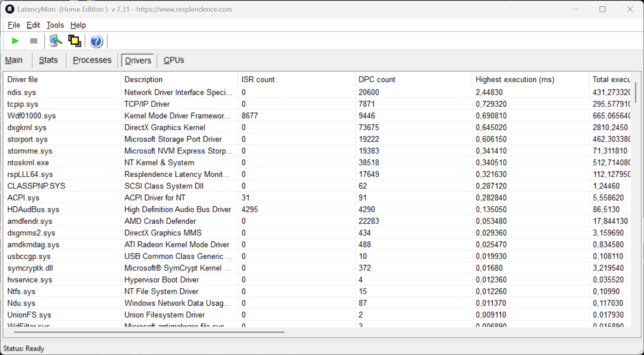Click the LatencyMon app icon in title bar
Screen dimensions: 644x355
click(10, 9)
